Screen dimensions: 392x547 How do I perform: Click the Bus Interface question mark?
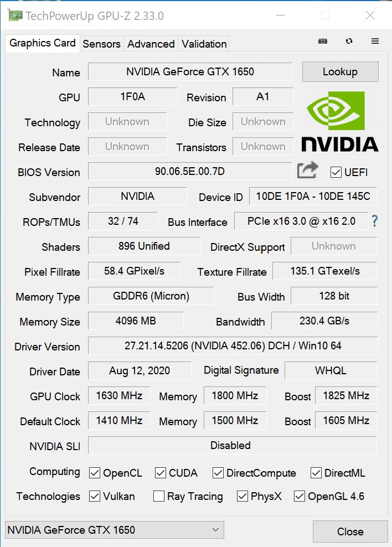click(x=375, y=221)
